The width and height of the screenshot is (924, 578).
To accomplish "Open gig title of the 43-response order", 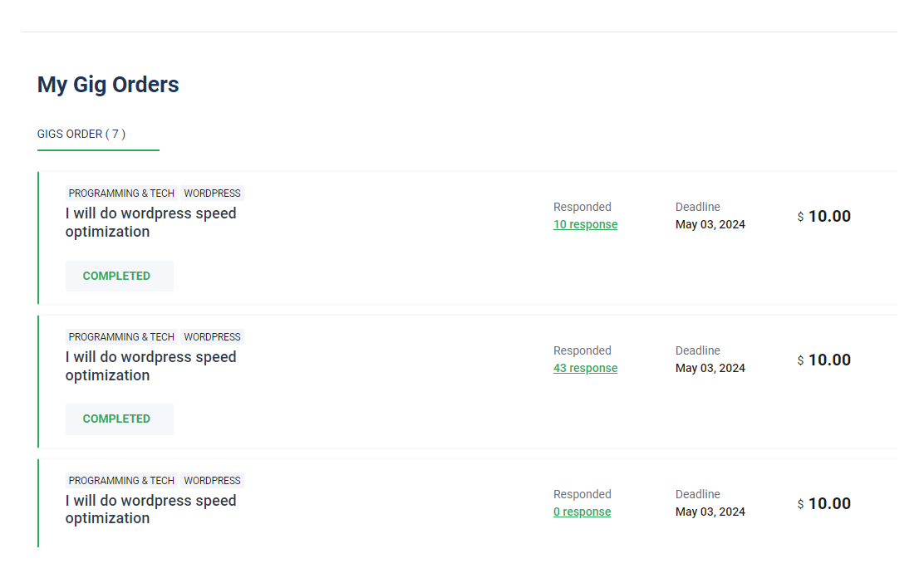I will pos(150,366).
